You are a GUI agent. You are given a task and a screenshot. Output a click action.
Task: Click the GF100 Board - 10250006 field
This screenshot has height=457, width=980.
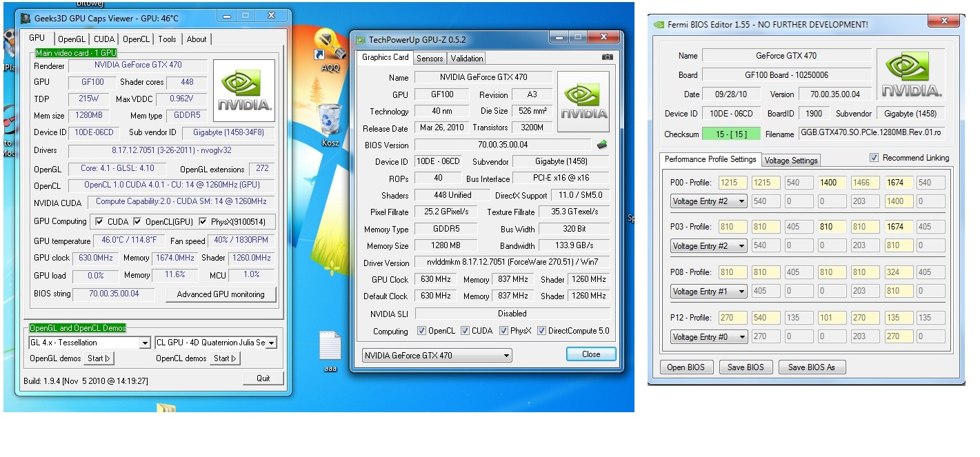click(786, 74)
